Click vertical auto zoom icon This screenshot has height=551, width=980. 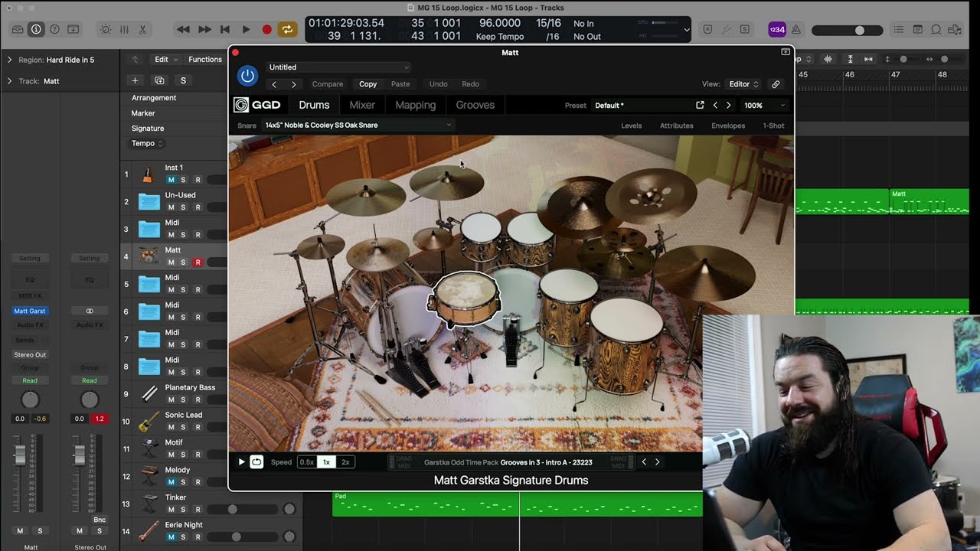point(850,59)
